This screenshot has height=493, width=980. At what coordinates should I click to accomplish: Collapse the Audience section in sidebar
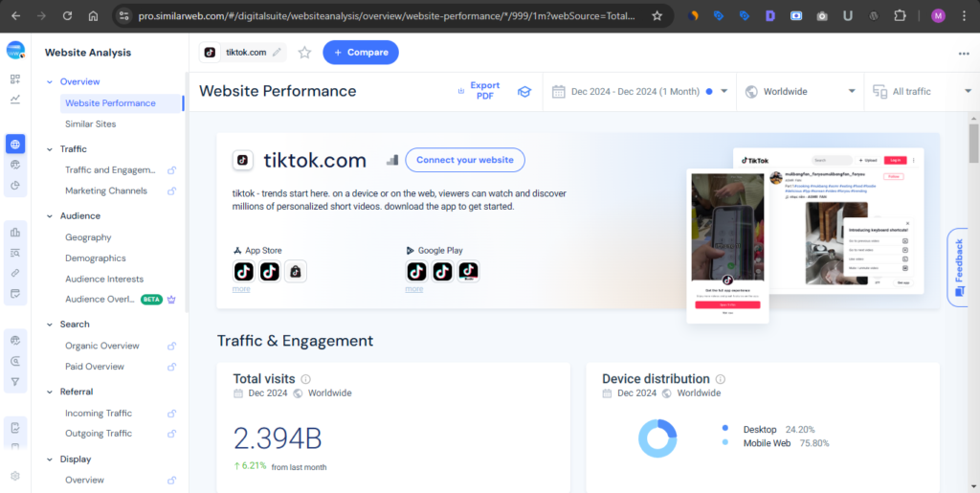point(50,216)
